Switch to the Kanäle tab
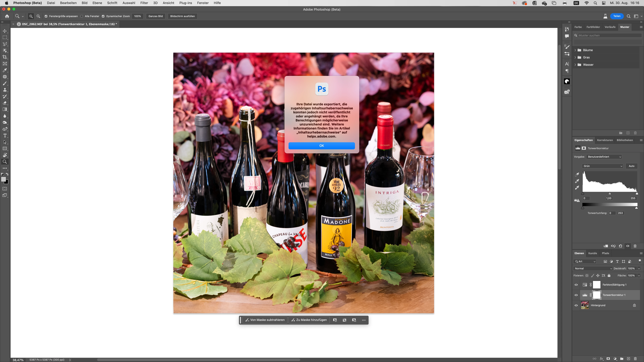This screenshot has height=362, width=644. 593,253
